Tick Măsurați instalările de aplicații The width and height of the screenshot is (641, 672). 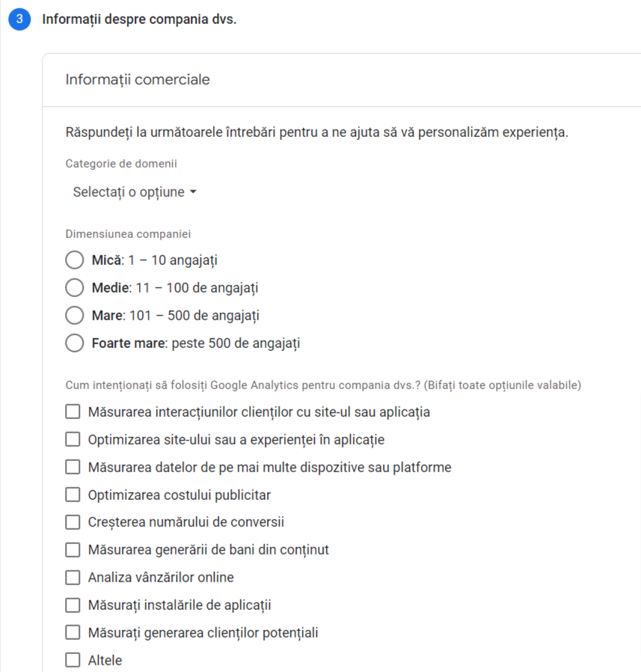pyautogui.click(x=73, y=605)
